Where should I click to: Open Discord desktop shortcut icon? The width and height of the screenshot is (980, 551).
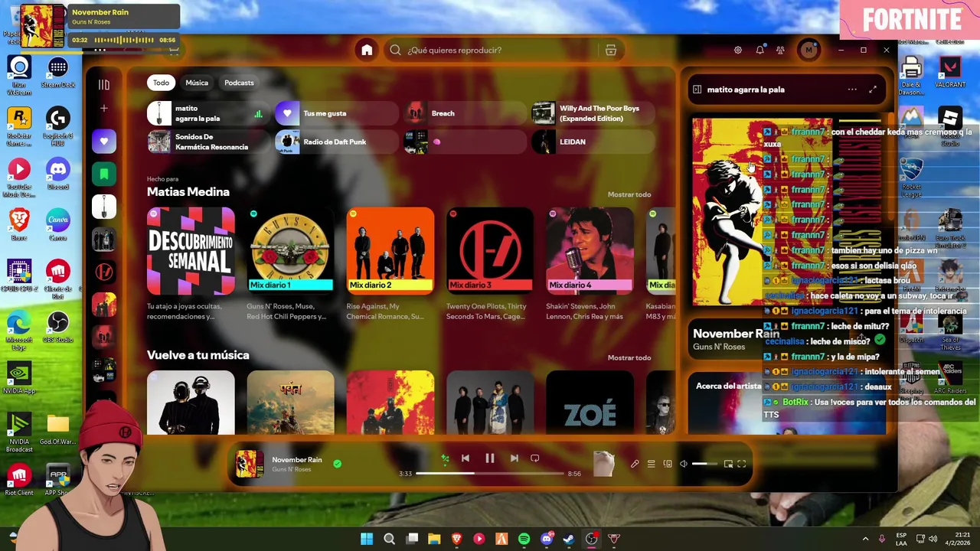(57, 174)
